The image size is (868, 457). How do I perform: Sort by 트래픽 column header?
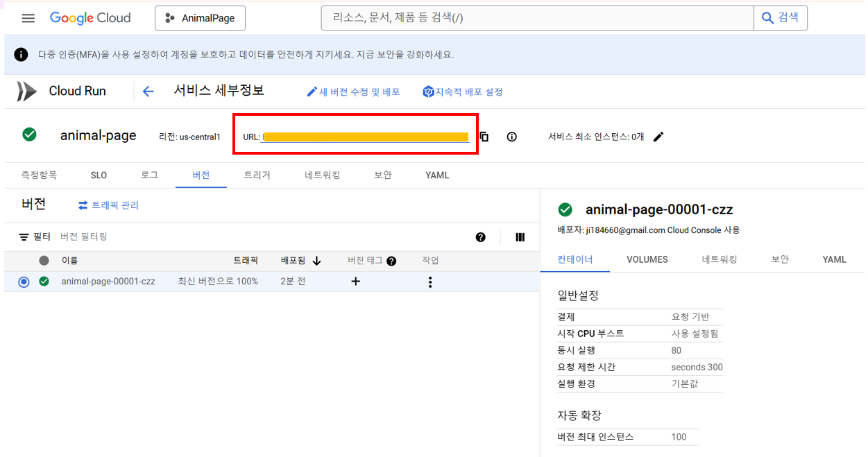coord(246,261)
